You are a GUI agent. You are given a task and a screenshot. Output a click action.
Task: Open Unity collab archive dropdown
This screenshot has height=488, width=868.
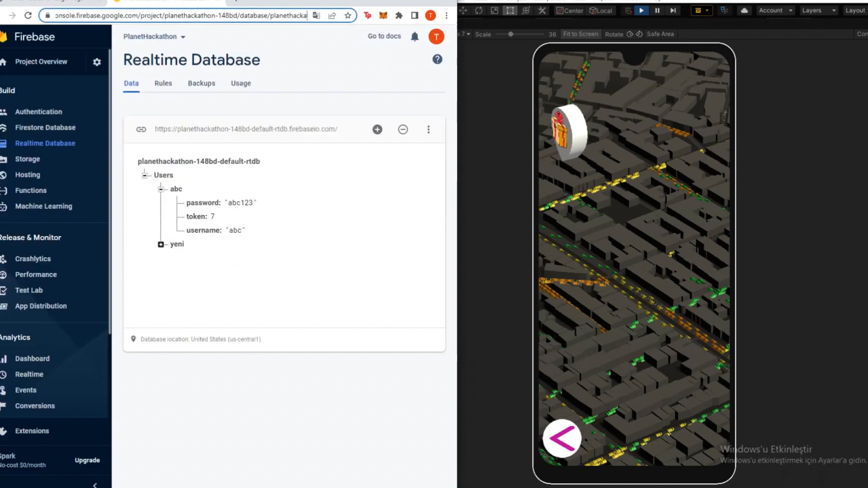pyautogui.click(x=702, y=10)
